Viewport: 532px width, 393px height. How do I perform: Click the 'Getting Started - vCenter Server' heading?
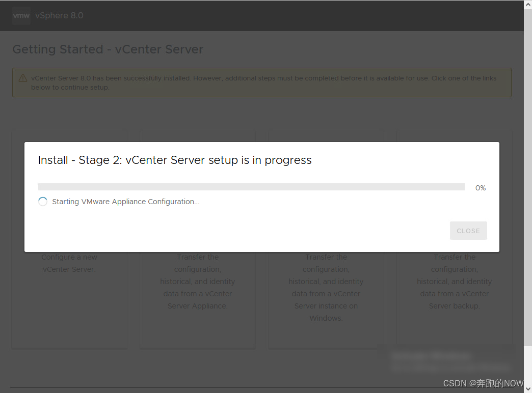(x=108, y=49)
